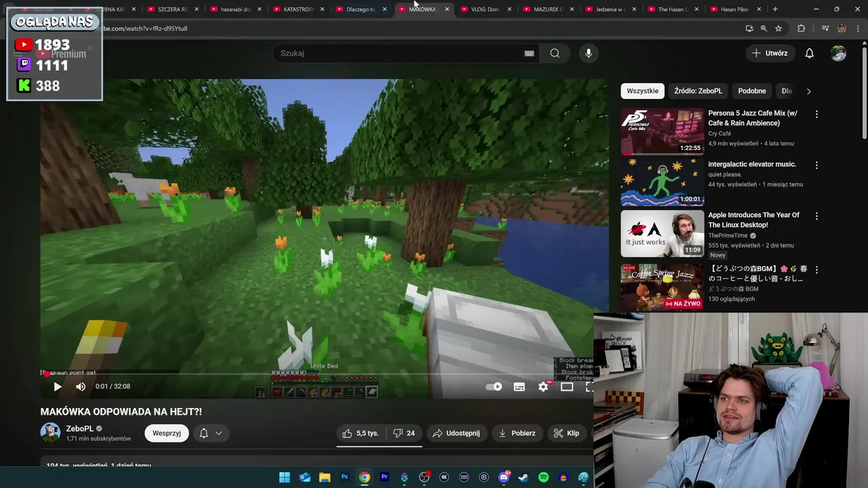Open Discord from taskbar

pos(504,477)
